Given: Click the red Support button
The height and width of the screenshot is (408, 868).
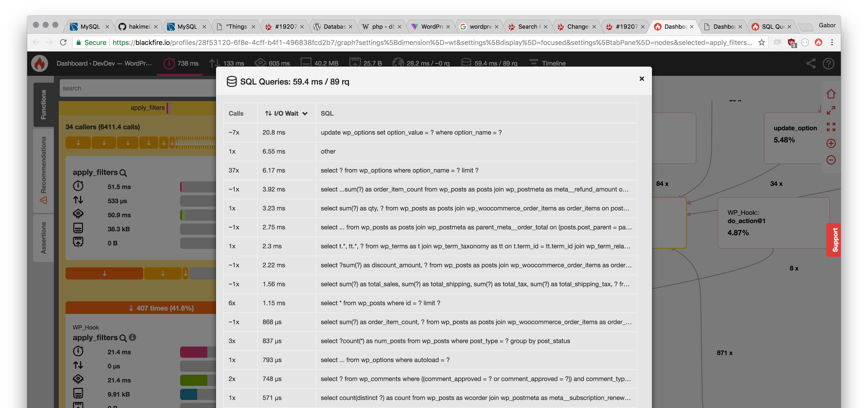Looking at the screenshot, I should [x=833, y=240].
